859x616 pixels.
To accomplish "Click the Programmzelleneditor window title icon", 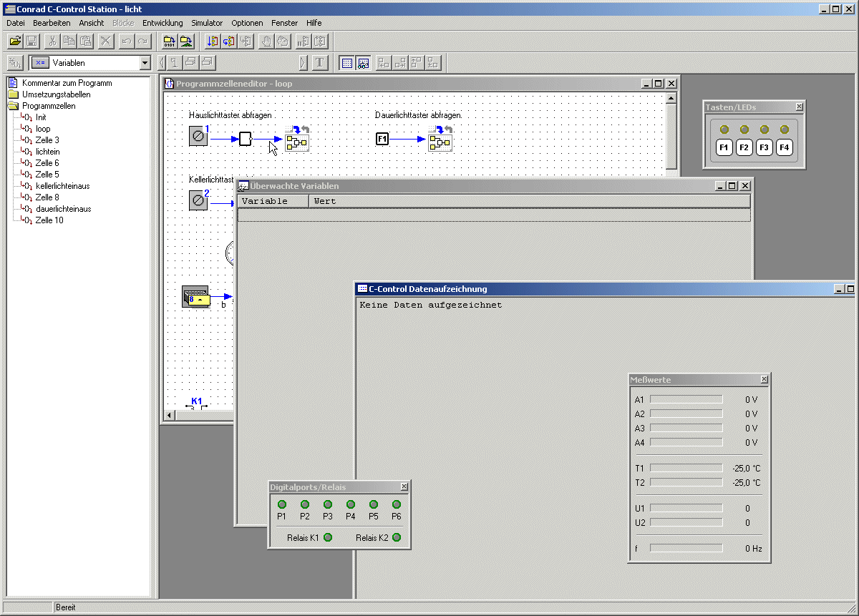I will coord(170,84).
